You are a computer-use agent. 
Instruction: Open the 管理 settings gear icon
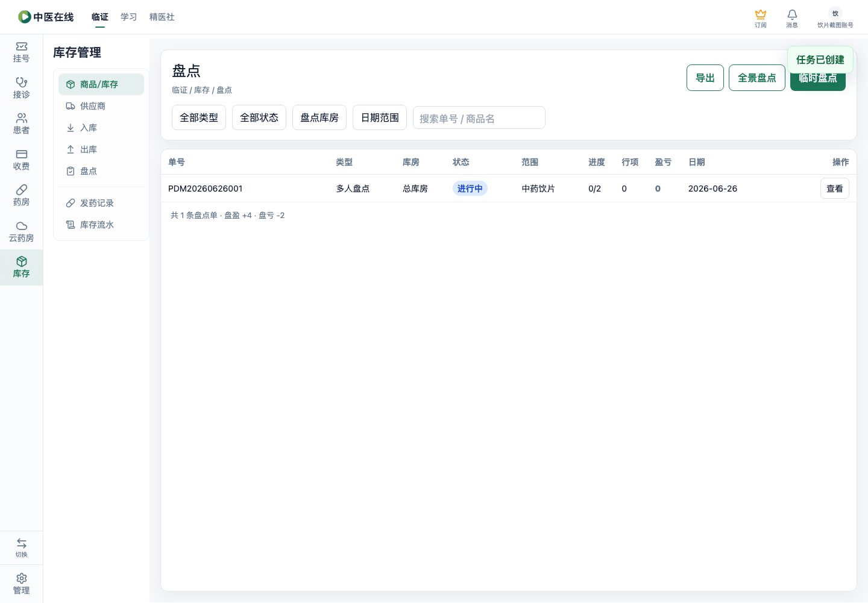coord(22,578)
